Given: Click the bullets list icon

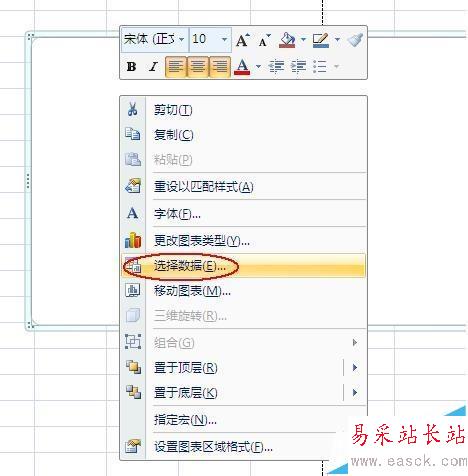Looking at the screenshot, I should pos(320,67).
